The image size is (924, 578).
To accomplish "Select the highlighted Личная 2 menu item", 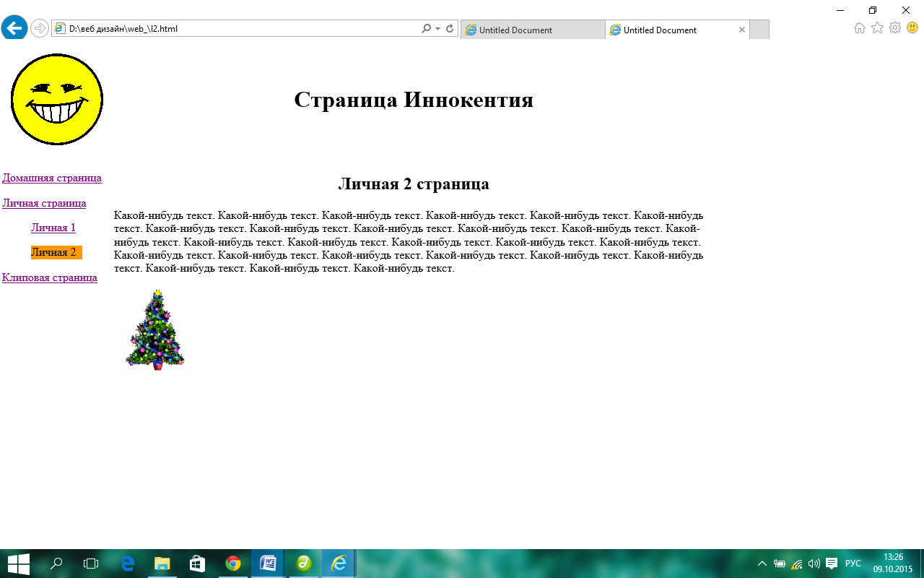I will click(x=56, y=252).
